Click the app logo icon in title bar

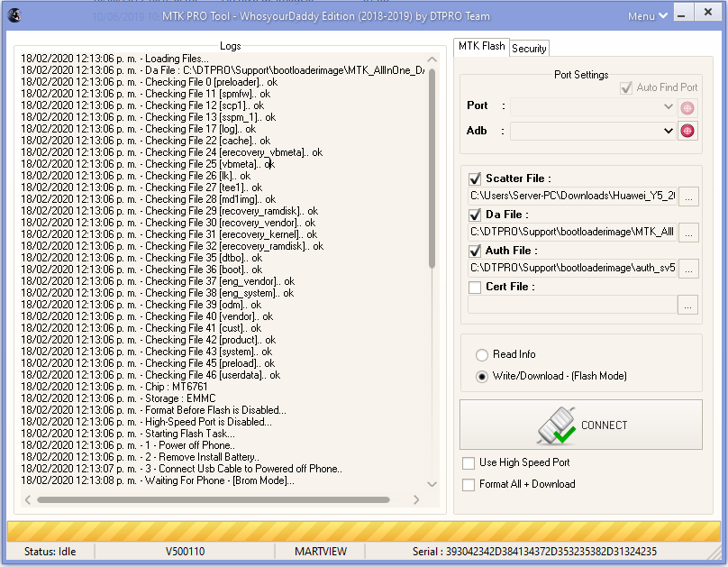click(14, 15)
